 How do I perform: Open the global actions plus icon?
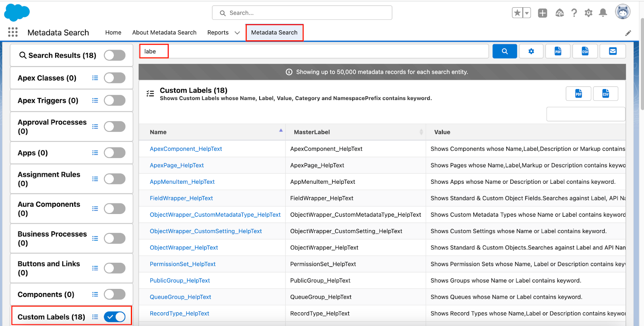click(543, 13)
